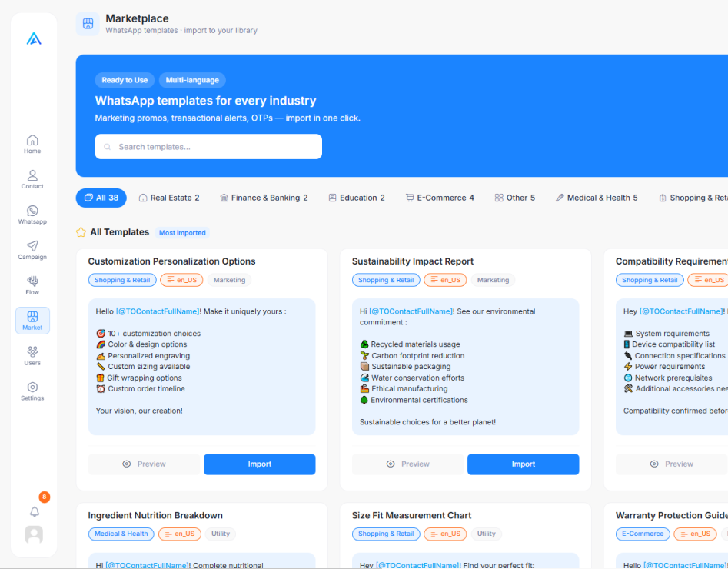Open the Settings gear in the sidebar
Screen dimensions: 728x569
coord(32,391)
